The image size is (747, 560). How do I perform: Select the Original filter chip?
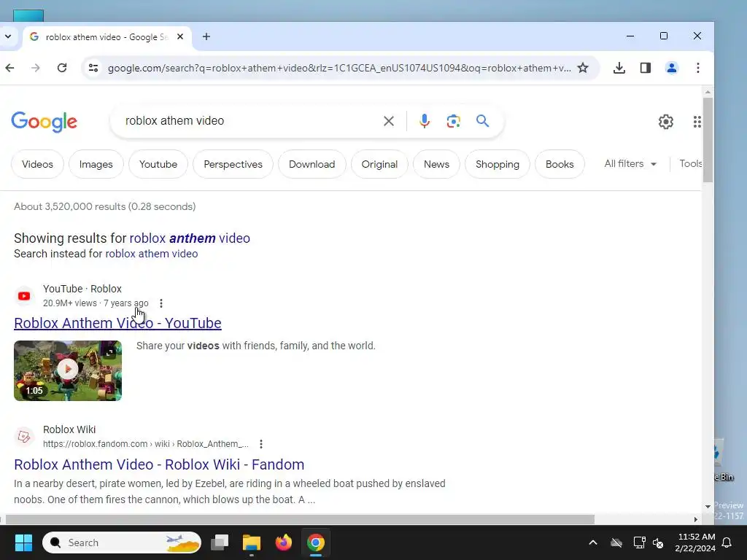click(379, 164)
